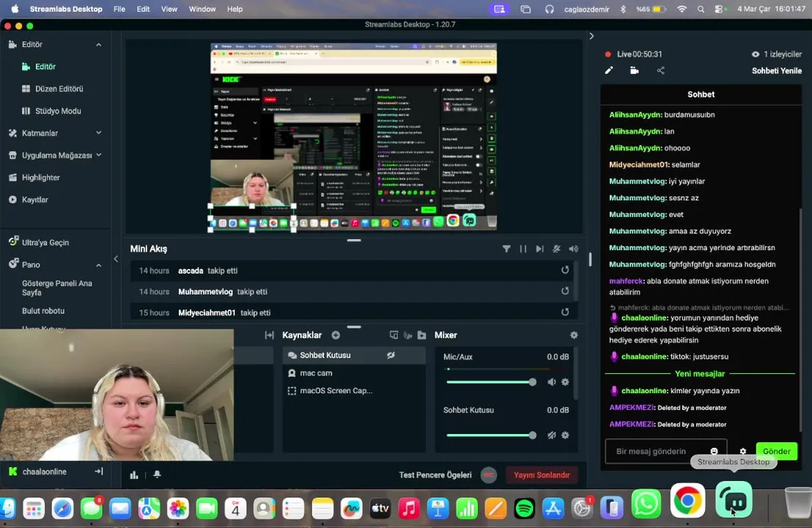Open Spotify from the Dock
Image resolution: width=812 pixels, height=528 pixels.
(524, 509)
